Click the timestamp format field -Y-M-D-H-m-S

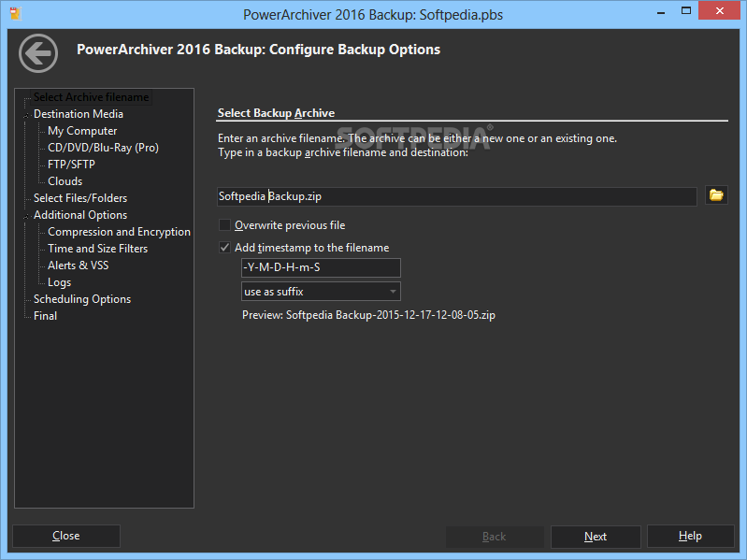(x=321, y=267)
